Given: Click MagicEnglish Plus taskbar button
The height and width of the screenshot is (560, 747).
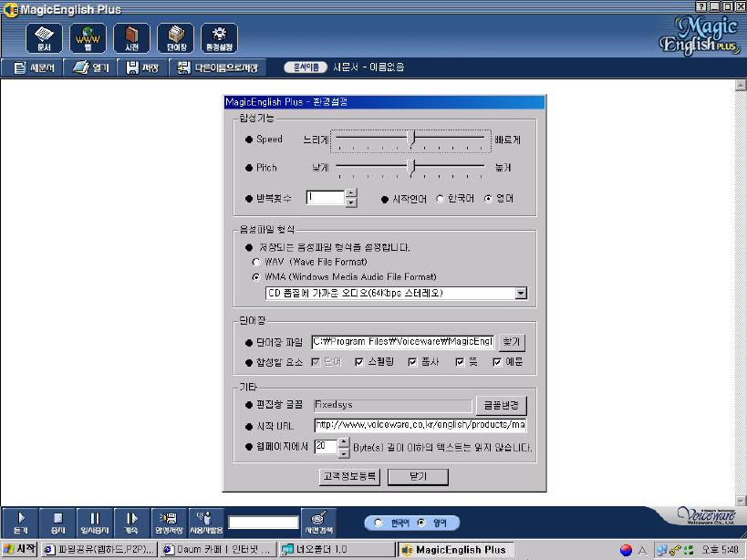Looking at the screenshot, I should pos(455,550).
